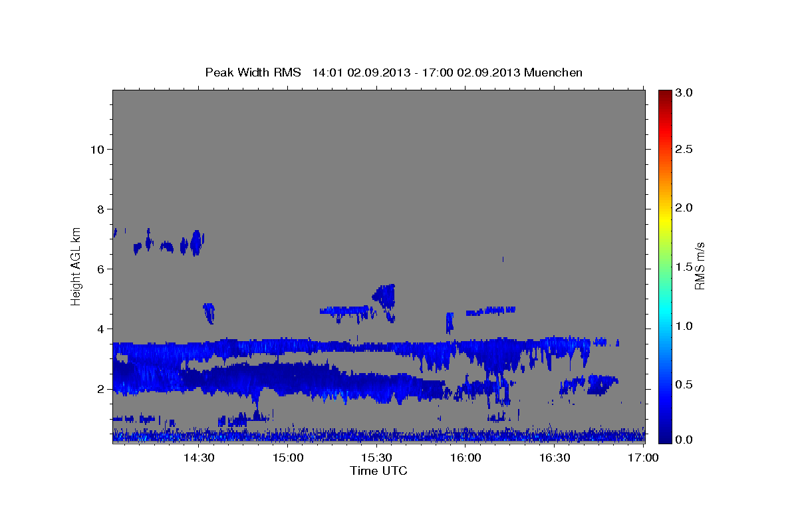Screen dimensions: 798x532
Task: Click the 16:00 time tick label
Action: coord(465,458)
